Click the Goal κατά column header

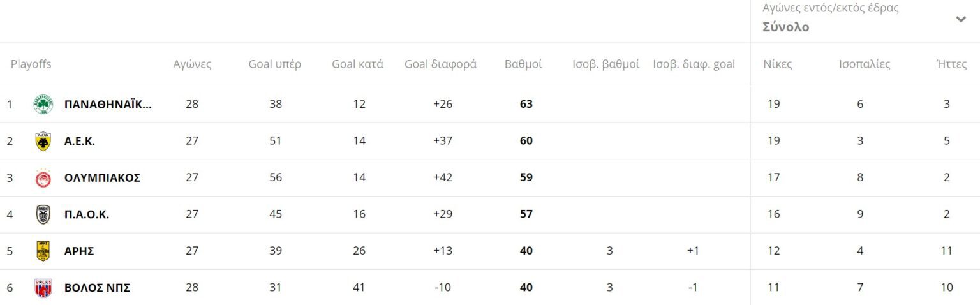coord(357,64)
